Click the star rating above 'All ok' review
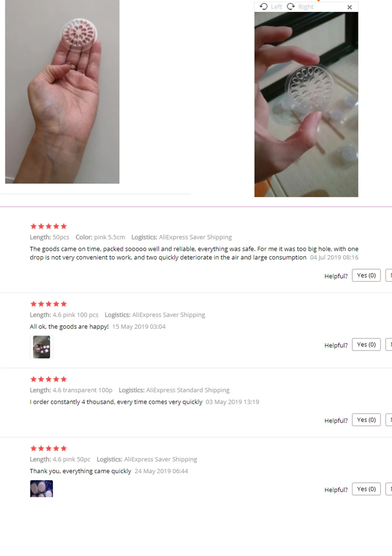 (x=49, y=304)
